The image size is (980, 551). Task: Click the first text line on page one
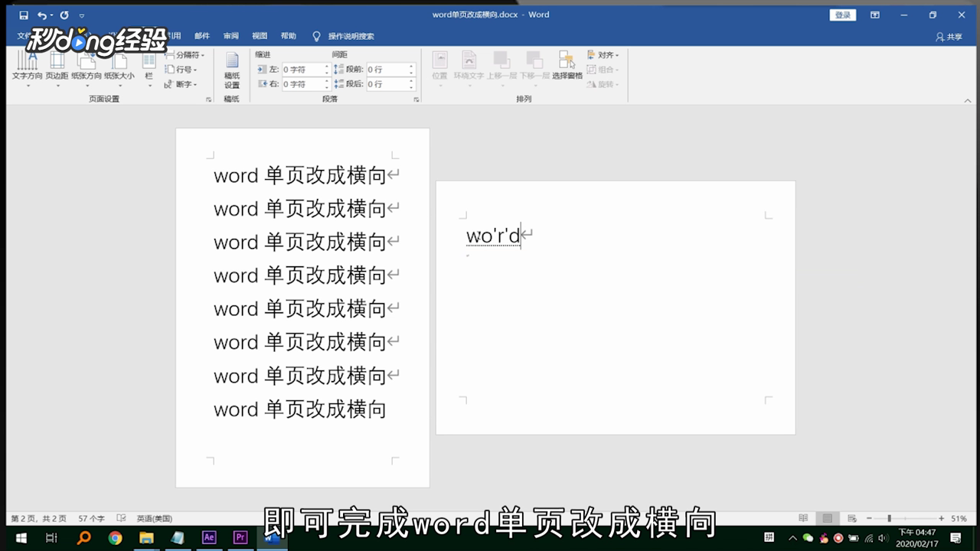[299, 175]
